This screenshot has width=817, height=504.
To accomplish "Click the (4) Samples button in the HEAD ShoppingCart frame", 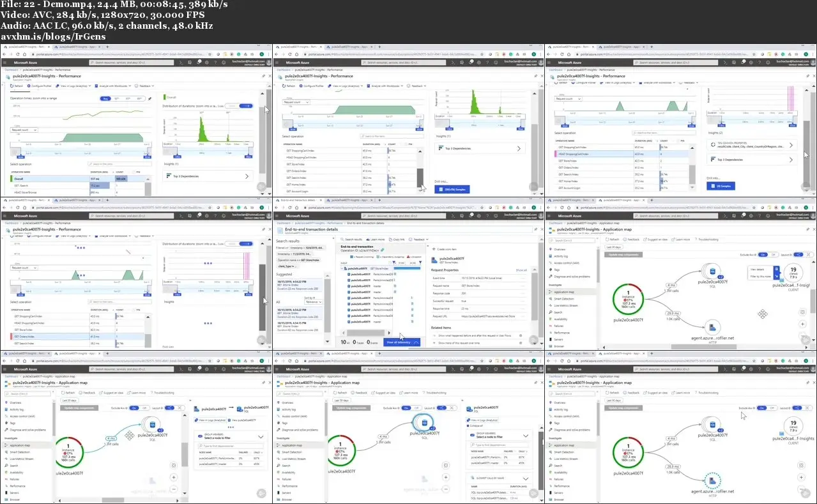I will point(721,186).
